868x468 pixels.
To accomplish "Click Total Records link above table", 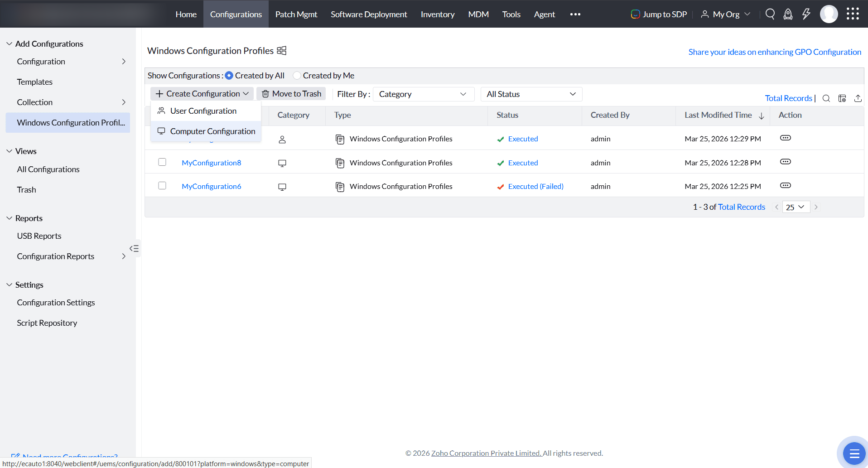I will click(x=788, y=98).
